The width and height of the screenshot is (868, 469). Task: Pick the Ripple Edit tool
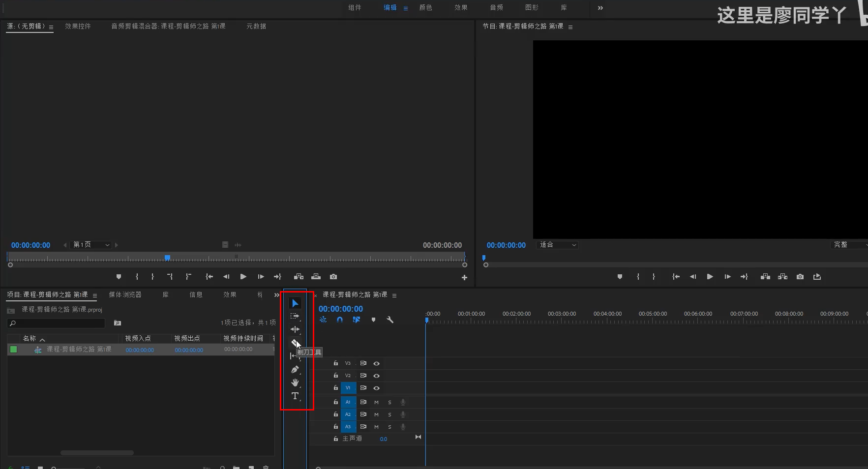295,329
